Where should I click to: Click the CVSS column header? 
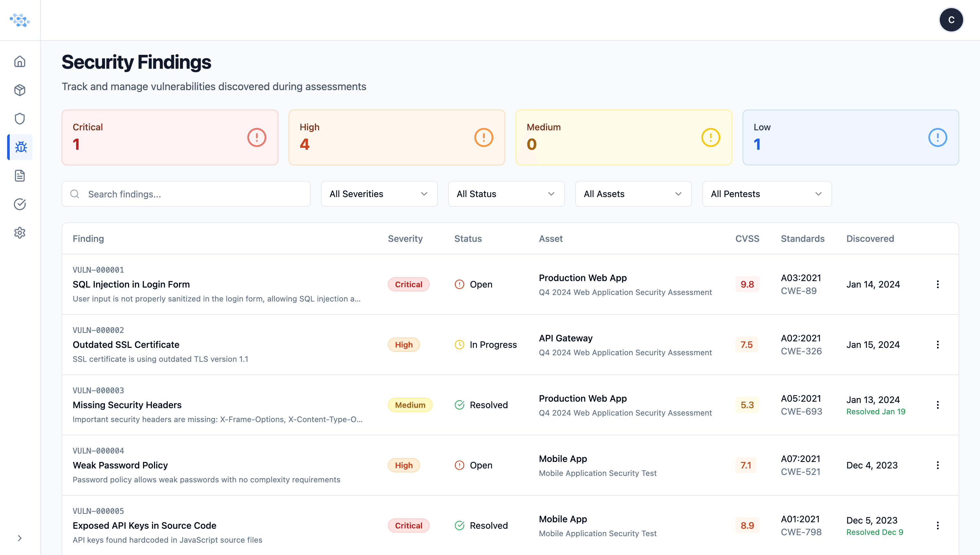pyautogui.click(x=747, y=239)
